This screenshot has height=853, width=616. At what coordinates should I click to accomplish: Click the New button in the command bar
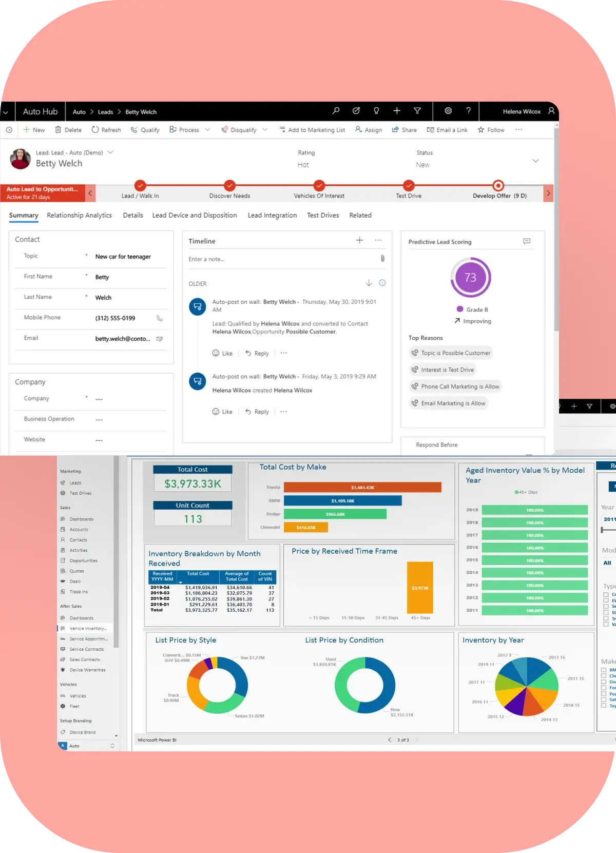click(34, 130)
